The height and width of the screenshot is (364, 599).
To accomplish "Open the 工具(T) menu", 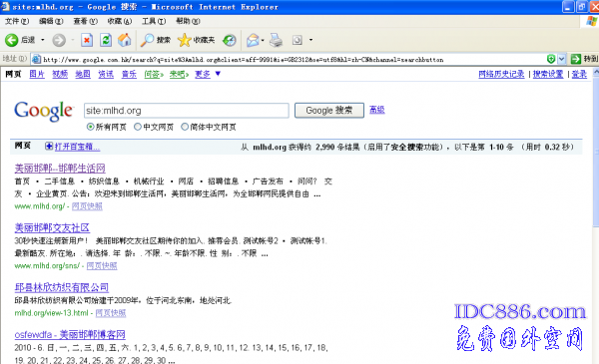I will pos(154,21).
